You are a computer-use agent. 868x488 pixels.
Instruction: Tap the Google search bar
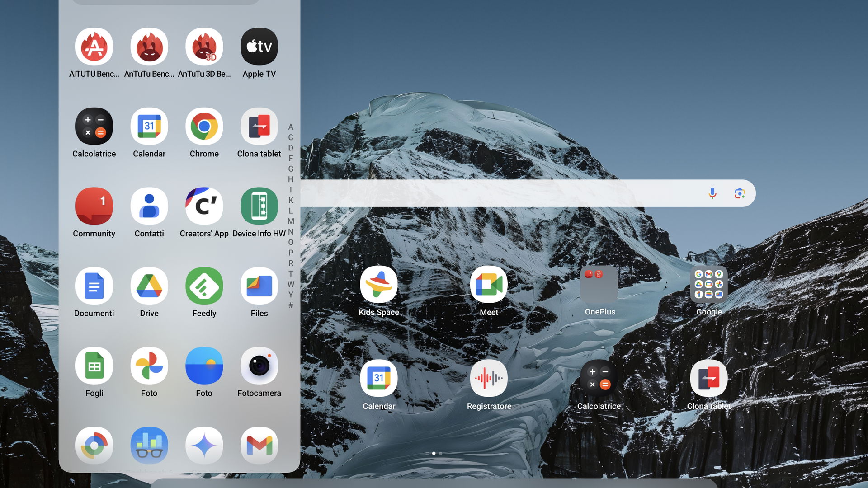(528, 193)
